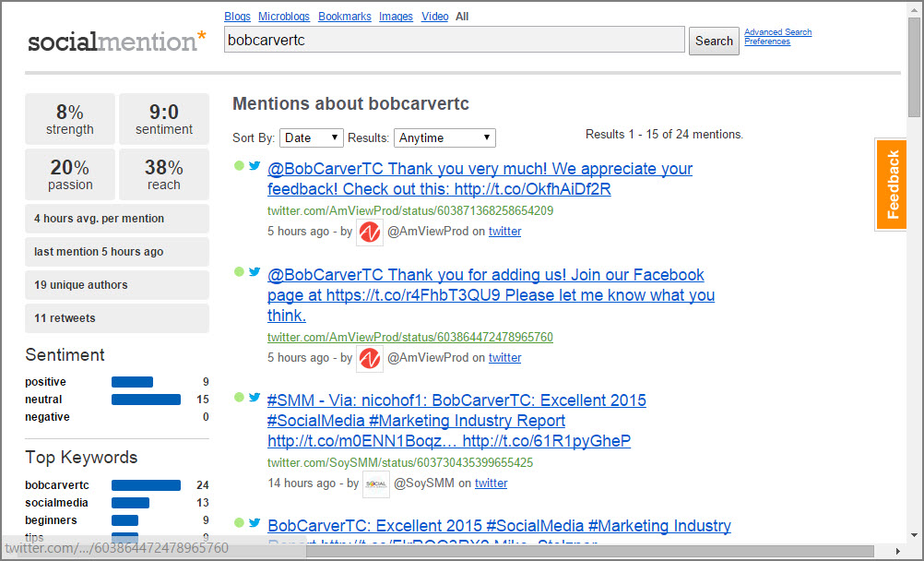Image resolution: width=924 pixels, height=561 pixels.
Task: Click the bobcarvertc keyword bar
Action: click(x=146, y=485)
